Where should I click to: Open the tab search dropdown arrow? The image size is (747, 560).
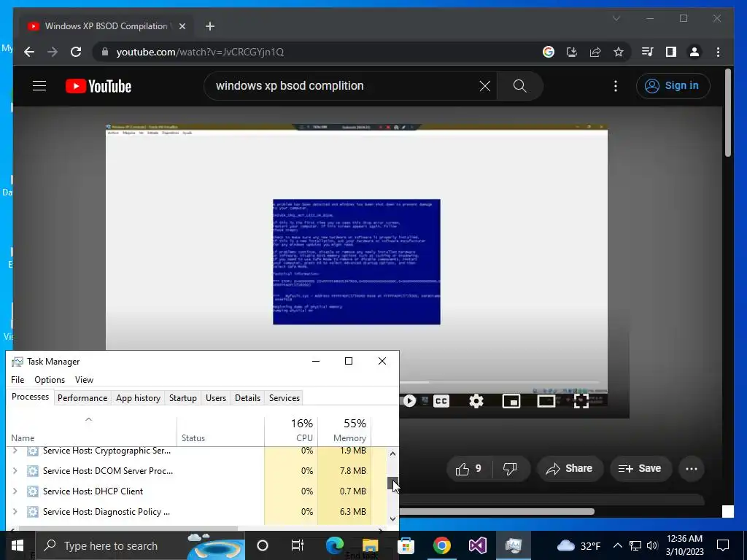click(x=616, y=18)
